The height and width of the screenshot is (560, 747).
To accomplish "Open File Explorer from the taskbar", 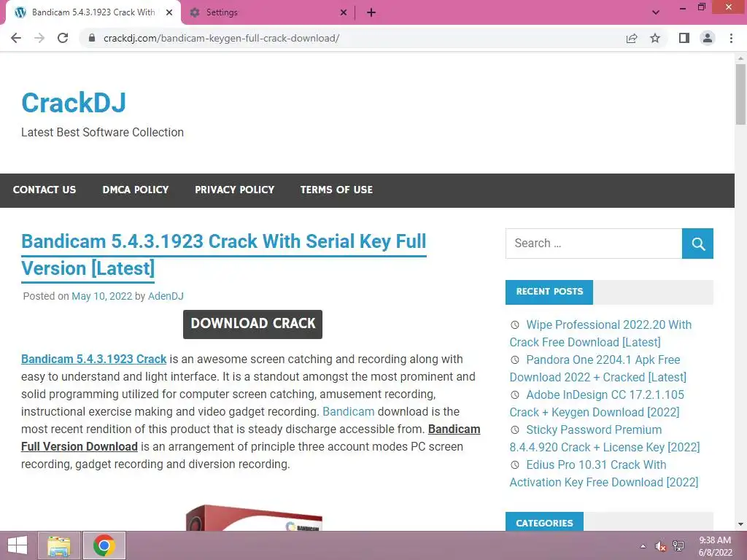I will 59,545.
